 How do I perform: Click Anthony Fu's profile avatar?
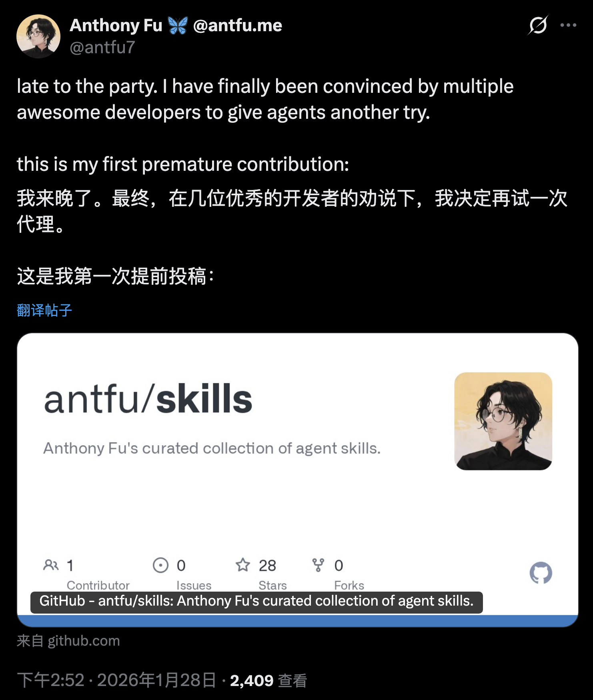pyautogui.click(x=38, y=36)
